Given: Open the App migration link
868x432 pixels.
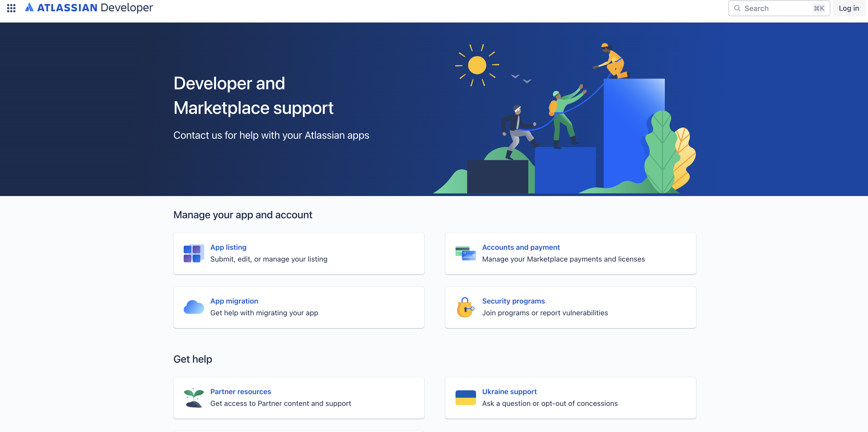Looking at the screenshot, I should pyautogui.click(x=234, y=301).
